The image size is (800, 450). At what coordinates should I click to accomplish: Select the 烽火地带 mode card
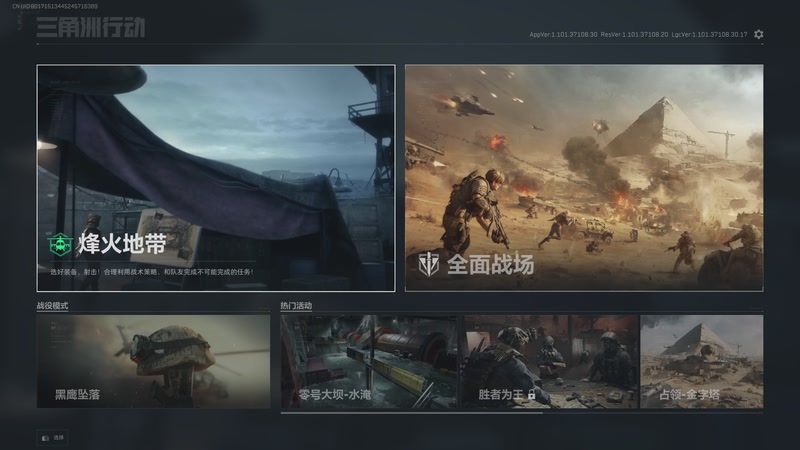tap(216, 178)
